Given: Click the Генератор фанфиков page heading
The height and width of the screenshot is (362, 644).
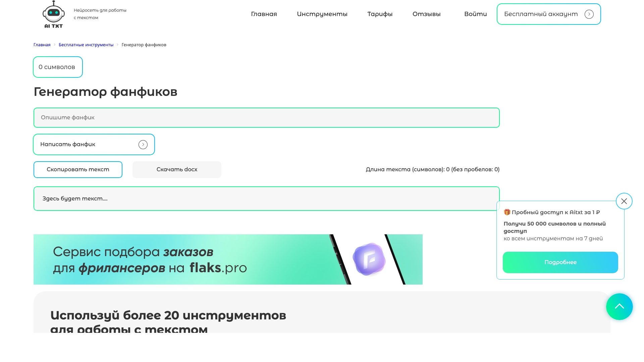Looking at the screenshot, I should pyautogui.click(x=105, y=92).
